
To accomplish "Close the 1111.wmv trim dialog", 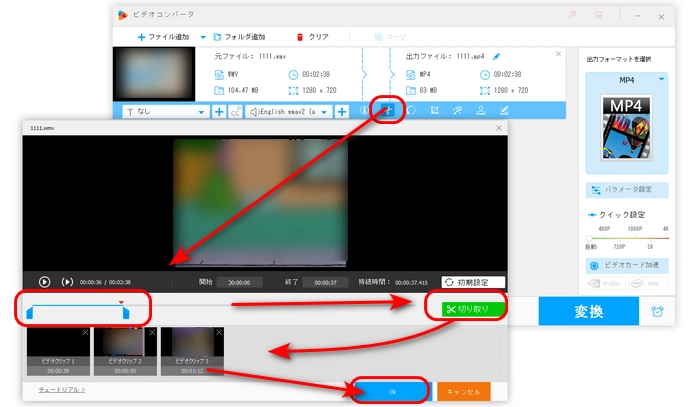I will click(499, 128).
